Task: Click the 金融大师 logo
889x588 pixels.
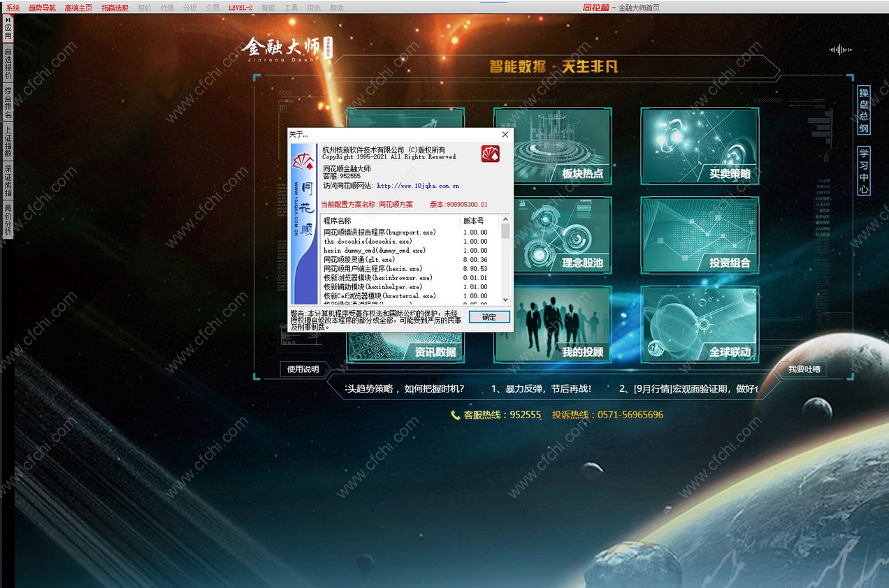Action: 287,49
